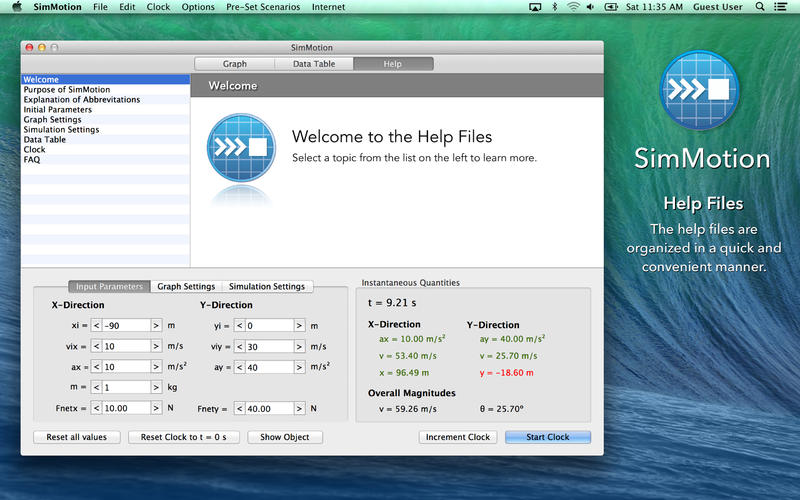Viewport: 800px width, 500px height.
Task: Open the Options menu
Action: [198, 7]
